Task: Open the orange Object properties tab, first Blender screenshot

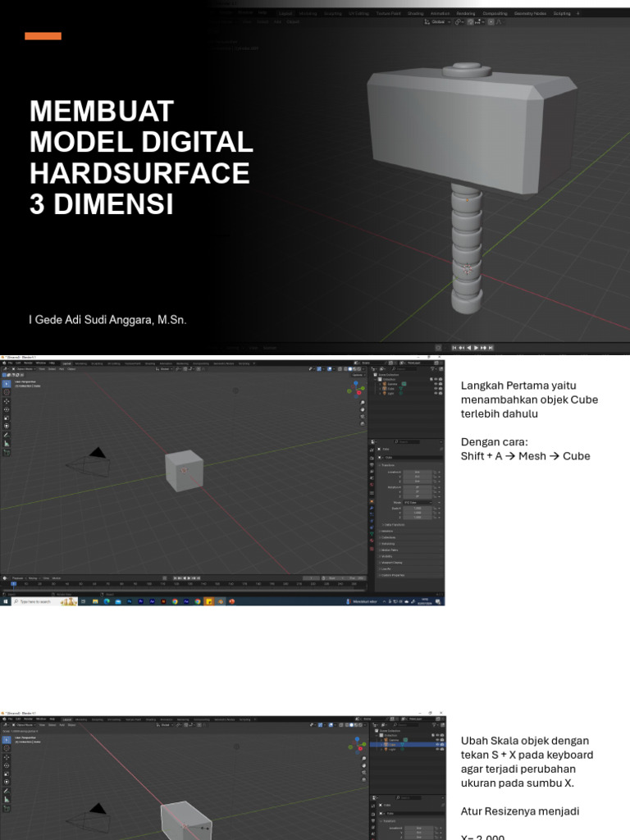Action: pos(372,501)
